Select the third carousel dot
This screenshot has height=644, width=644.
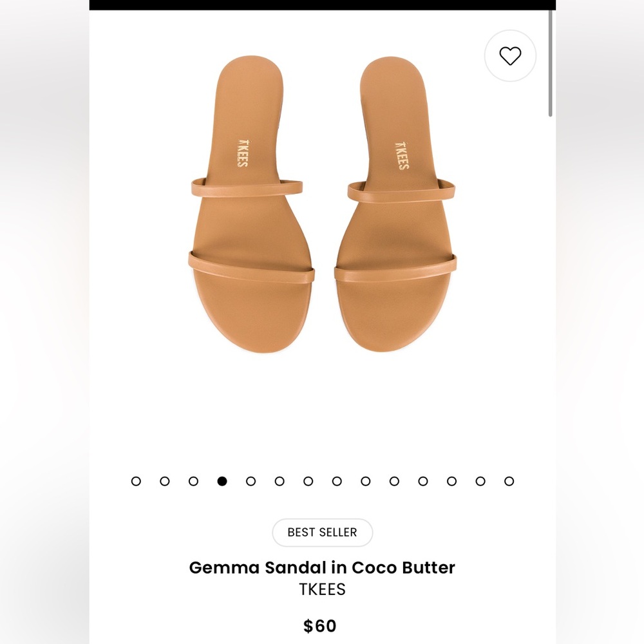coord(193,481)
